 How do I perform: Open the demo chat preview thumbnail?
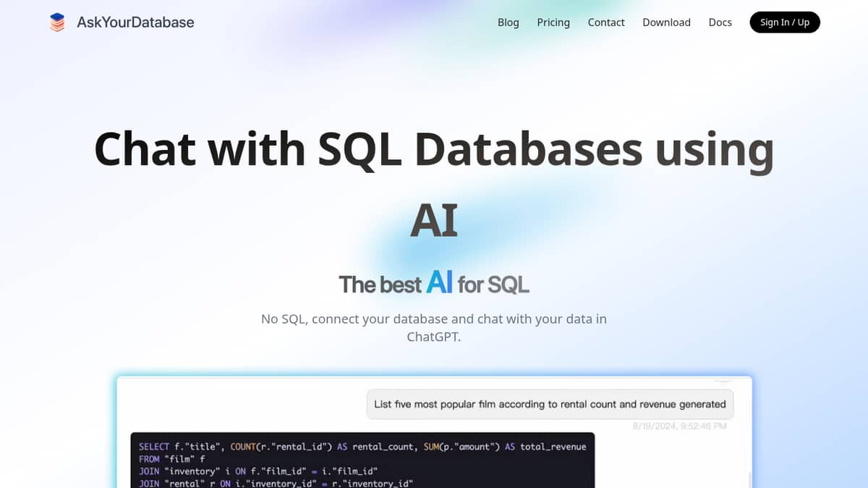tap(434, 432)
